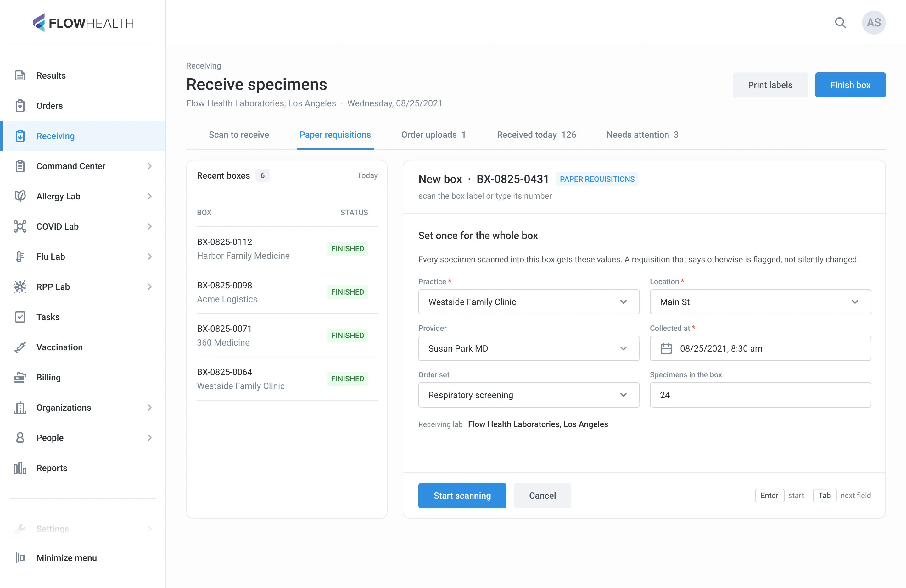Open the Order uploads tab
The height and width of the screenshot is (588, 906).
click(x=433, y=135)
